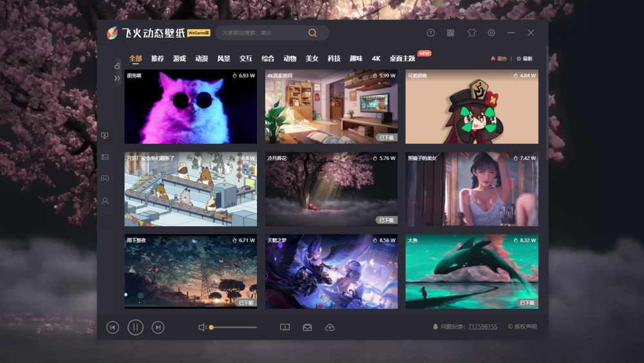Switch to the 游戏 tab
The image size is (644, 363).
(x=180, y=59)
